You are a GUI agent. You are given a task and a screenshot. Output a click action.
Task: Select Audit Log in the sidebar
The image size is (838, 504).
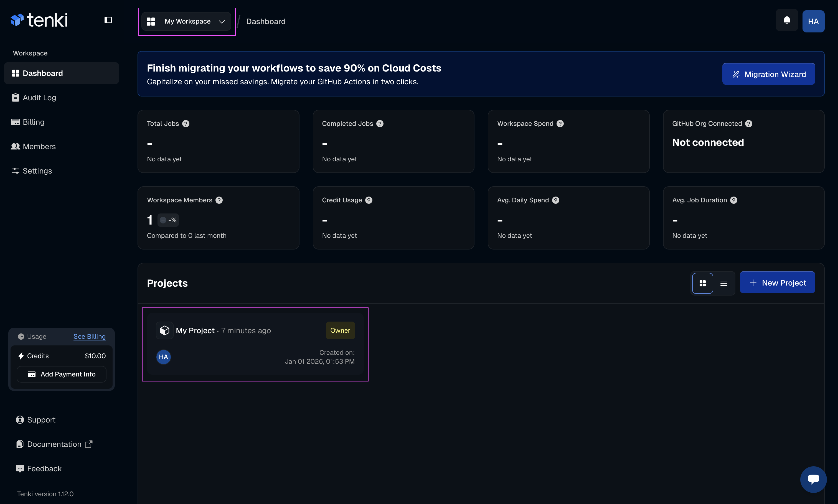[39, 98]
